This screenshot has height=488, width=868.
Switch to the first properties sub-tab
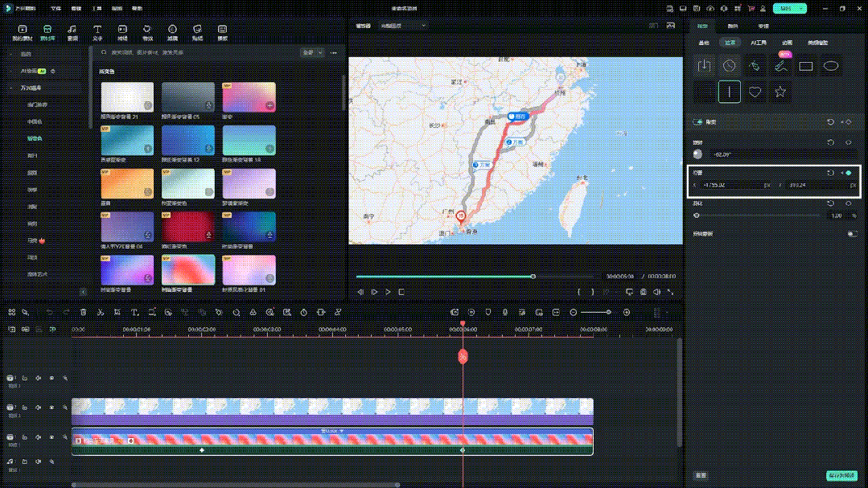(x=704, y=43)
